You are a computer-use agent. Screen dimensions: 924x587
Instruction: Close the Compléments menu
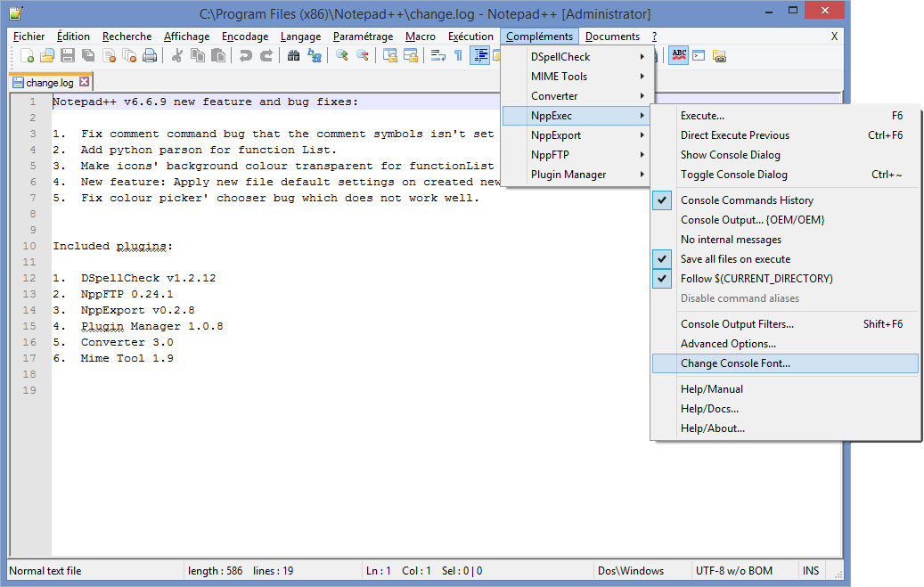click(539, 37)
